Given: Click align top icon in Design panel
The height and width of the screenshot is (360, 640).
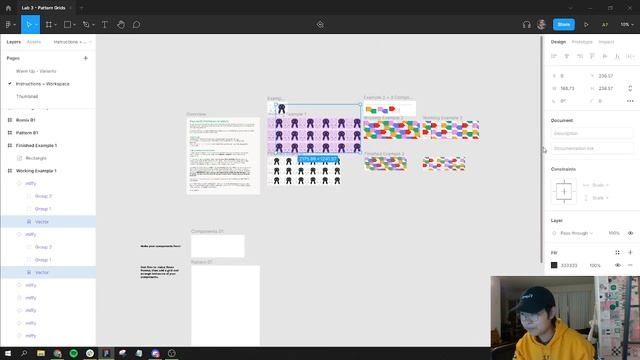Looking at the screenshot, I should (x=592, y=56).
